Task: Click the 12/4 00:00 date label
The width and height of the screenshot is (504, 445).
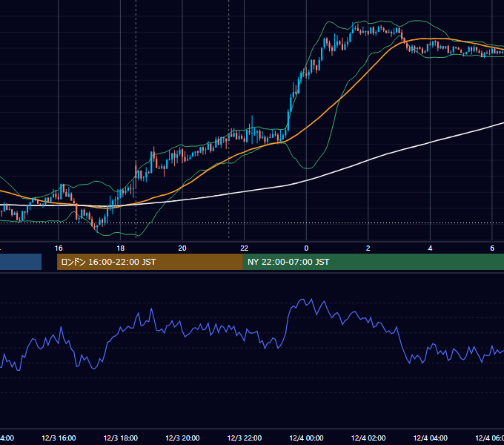Action: point(306,438)
